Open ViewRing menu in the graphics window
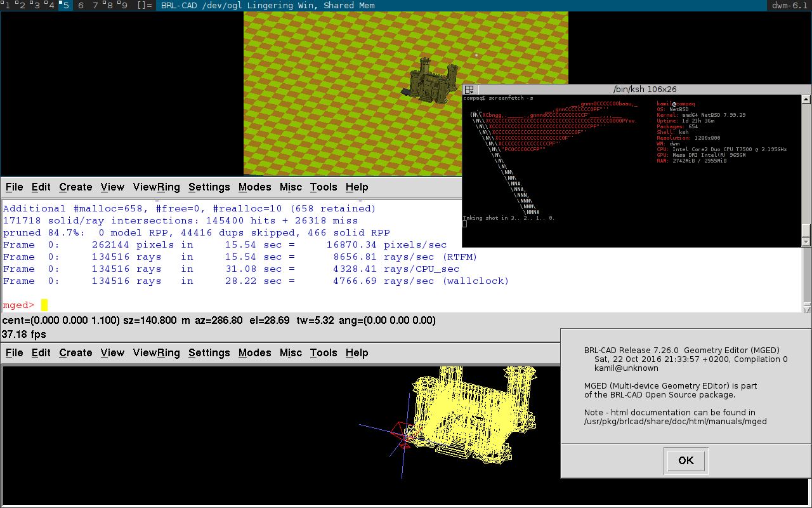This screenshot has height=508, width=812. [x=157, y=353]
